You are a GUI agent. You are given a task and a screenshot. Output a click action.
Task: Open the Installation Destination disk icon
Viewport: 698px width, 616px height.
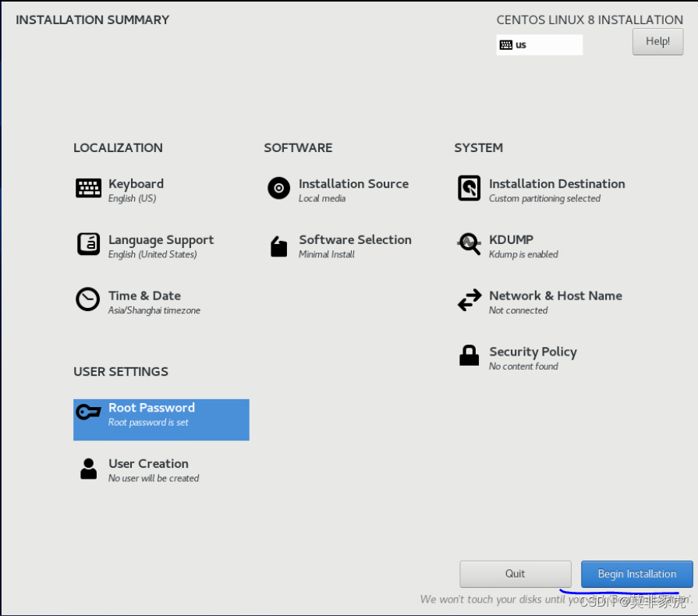469,188
